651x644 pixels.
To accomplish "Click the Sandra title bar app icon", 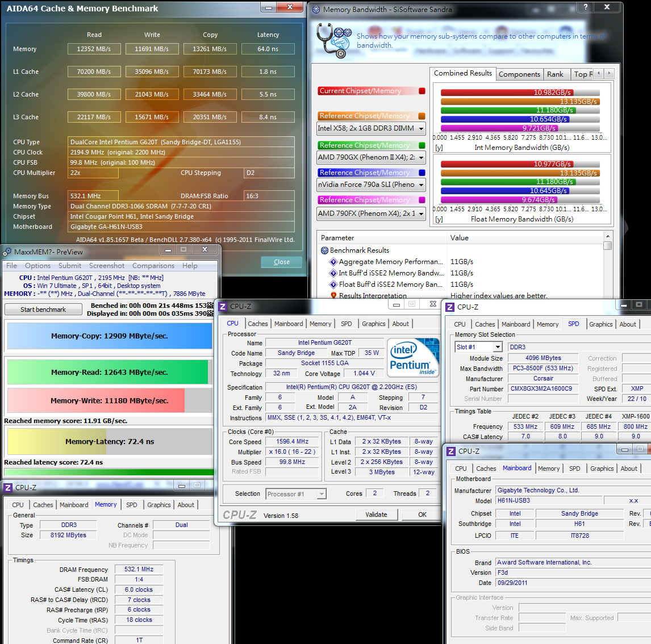I will pos(316,9).
